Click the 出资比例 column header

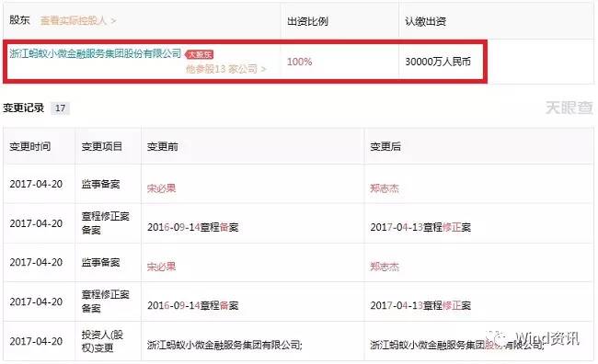[x=307, y=21]
